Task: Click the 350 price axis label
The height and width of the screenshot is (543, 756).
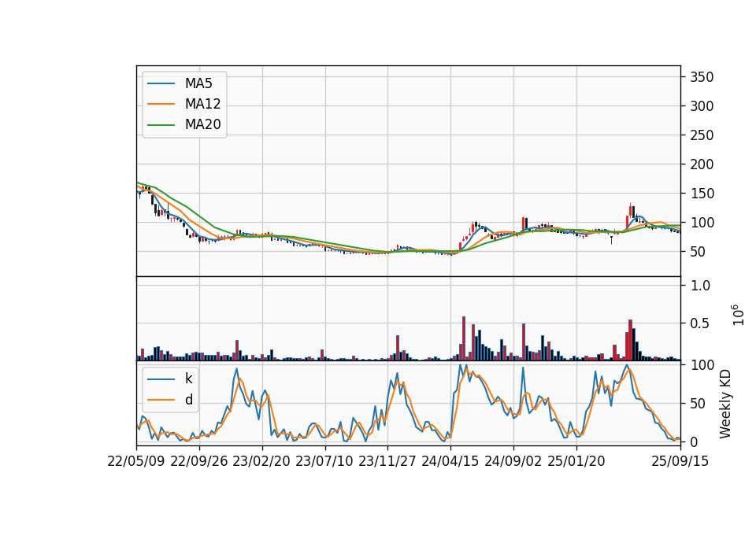Action: pyautogui.click(x=702, y=77)
